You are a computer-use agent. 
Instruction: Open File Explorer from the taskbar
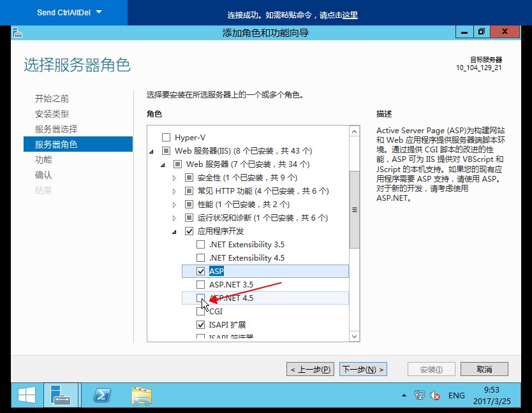pyautogui.click(x=142, y=395)
